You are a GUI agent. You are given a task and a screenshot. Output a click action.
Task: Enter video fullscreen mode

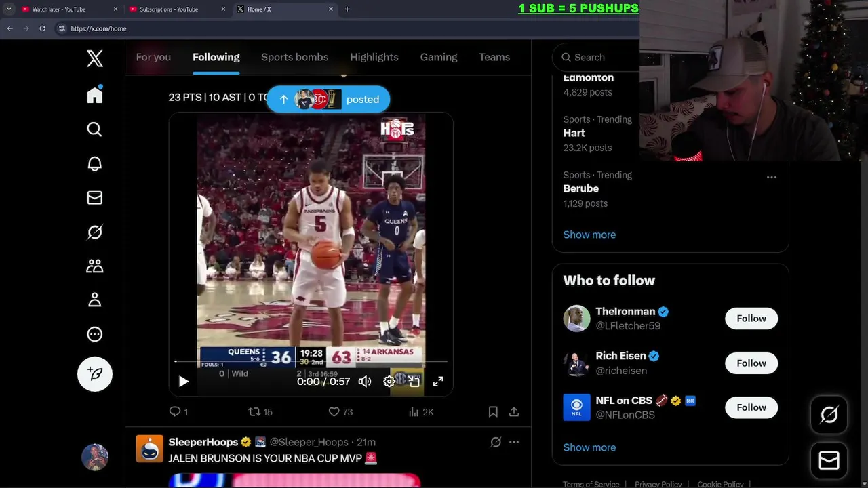click(438, 382)
